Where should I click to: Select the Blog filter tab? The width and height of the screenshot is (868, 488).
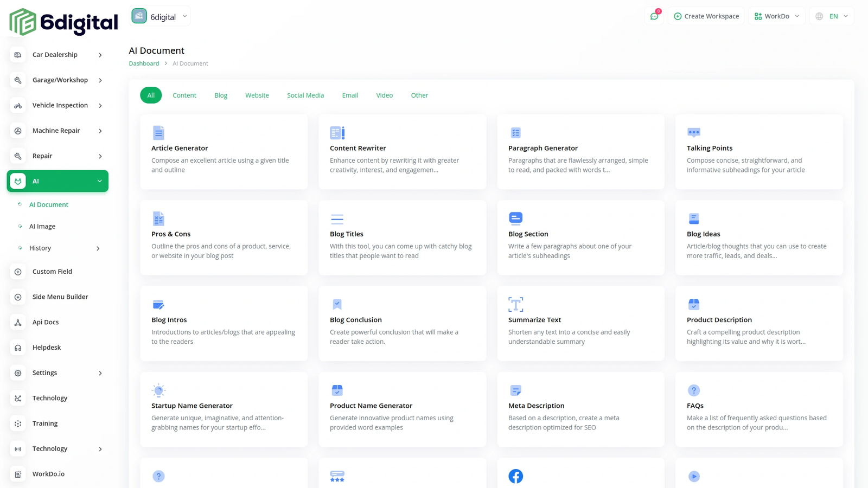[221, 95]
